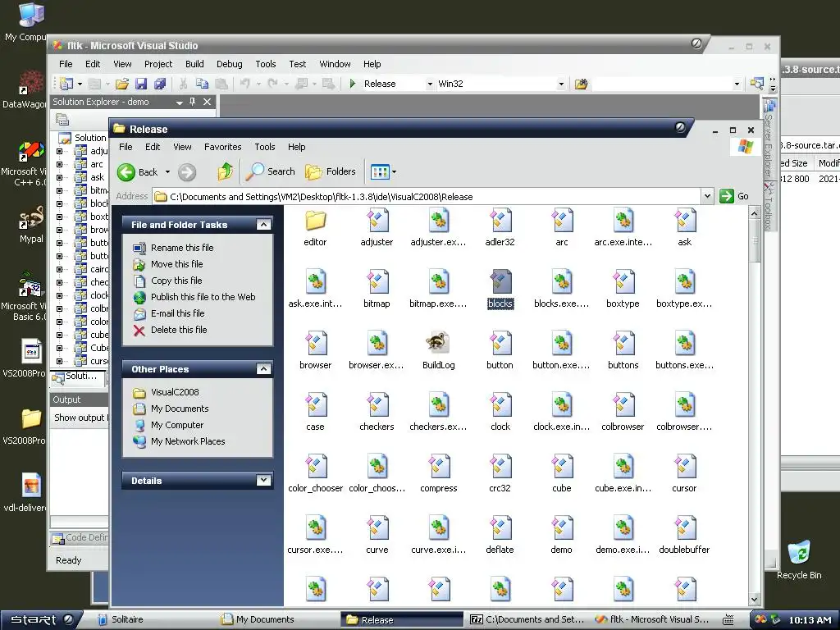This screenshot has height=630, width=840.
Task: Toggle the Folders pane button
Action: (331, 172)
